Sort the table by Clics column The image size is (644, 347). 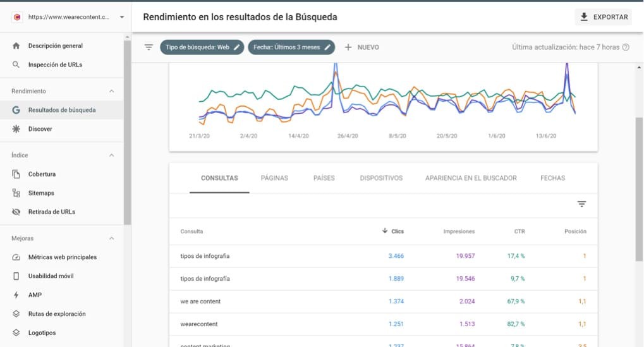393,231
